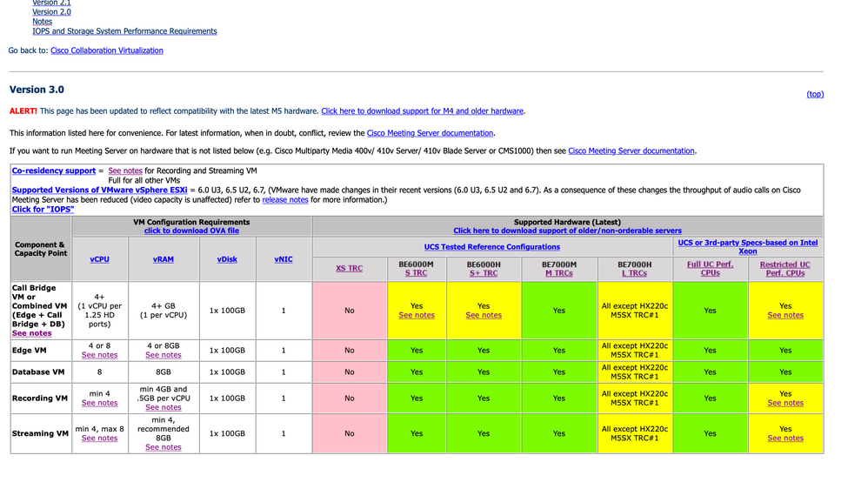Click the red ALERT! text
The image size is (868, 482).
(23, 110)
